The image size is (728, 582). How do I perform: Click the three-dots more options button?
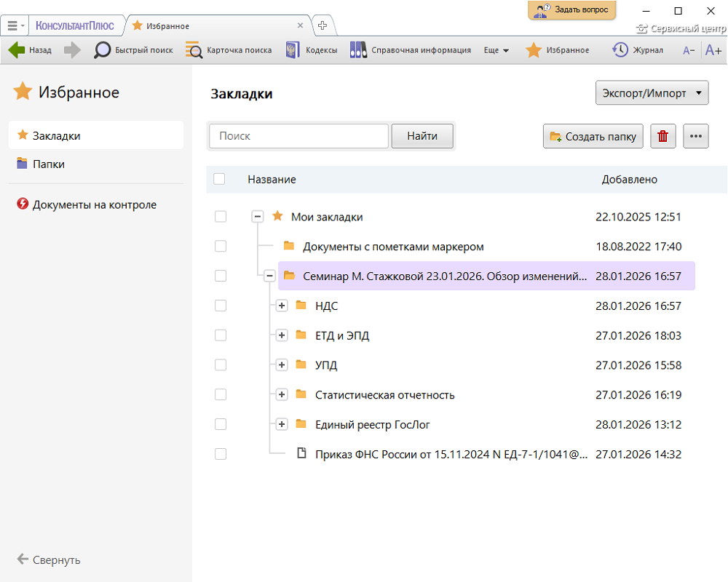click(697, 136)
